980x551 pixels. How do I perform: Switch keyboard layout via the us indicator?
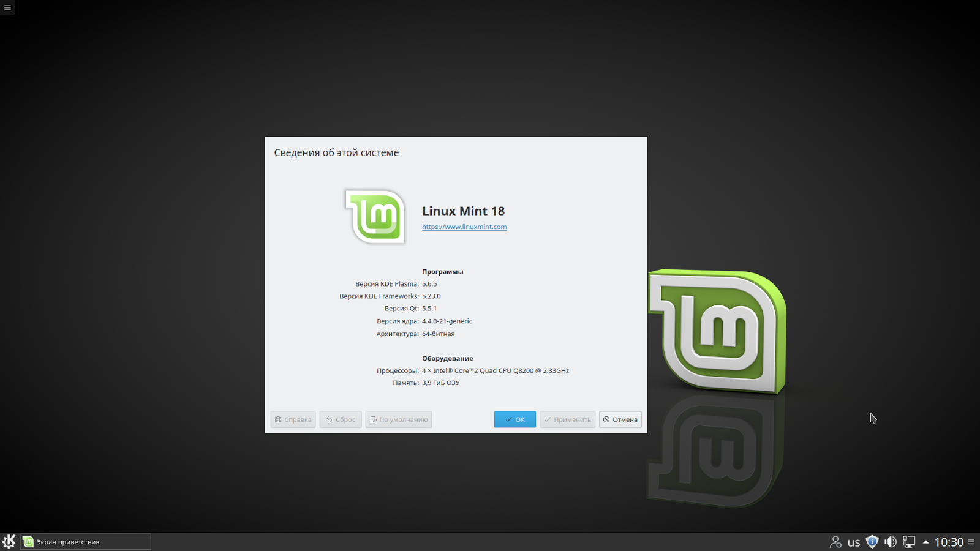854,541
